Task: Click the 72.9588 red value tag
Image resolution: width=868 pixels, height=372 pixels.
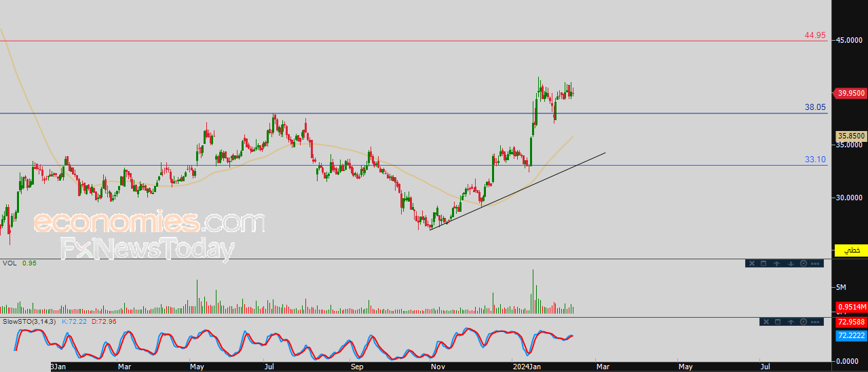Action: (x=852, y=322)
